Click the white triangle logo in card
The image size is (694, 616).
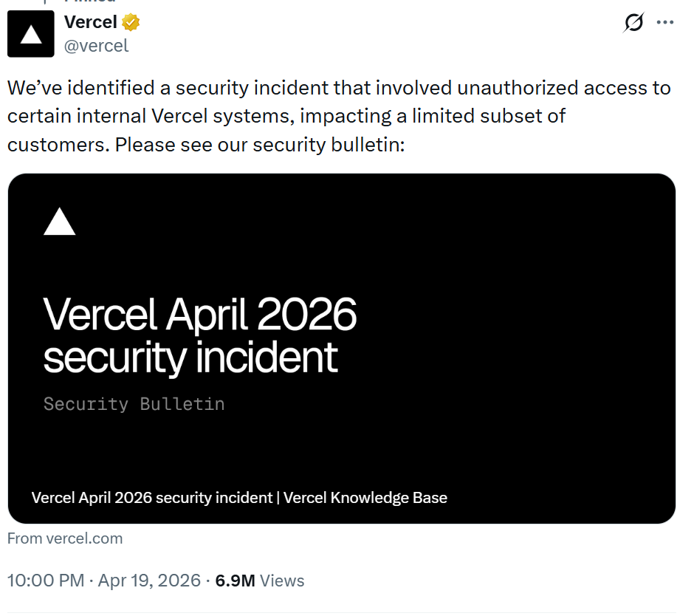point(60,222)
